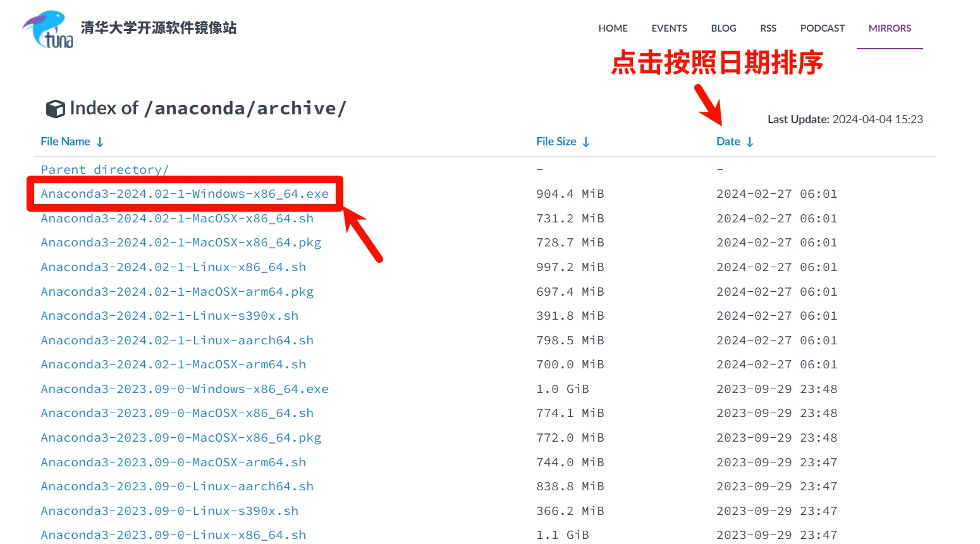The width and height of the screenshot is (980, 544).
Task: Download Anaconda3-2023.09-0-Linux-aarch64.sh
Action: (177, 487)
